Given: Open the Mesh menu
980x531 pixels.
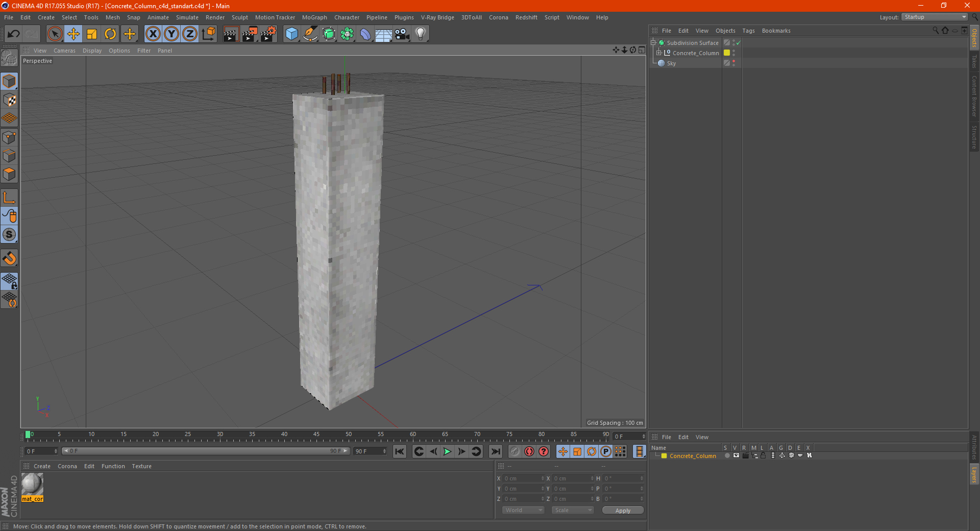Looking at the screenshot, I should click(113, 17).
